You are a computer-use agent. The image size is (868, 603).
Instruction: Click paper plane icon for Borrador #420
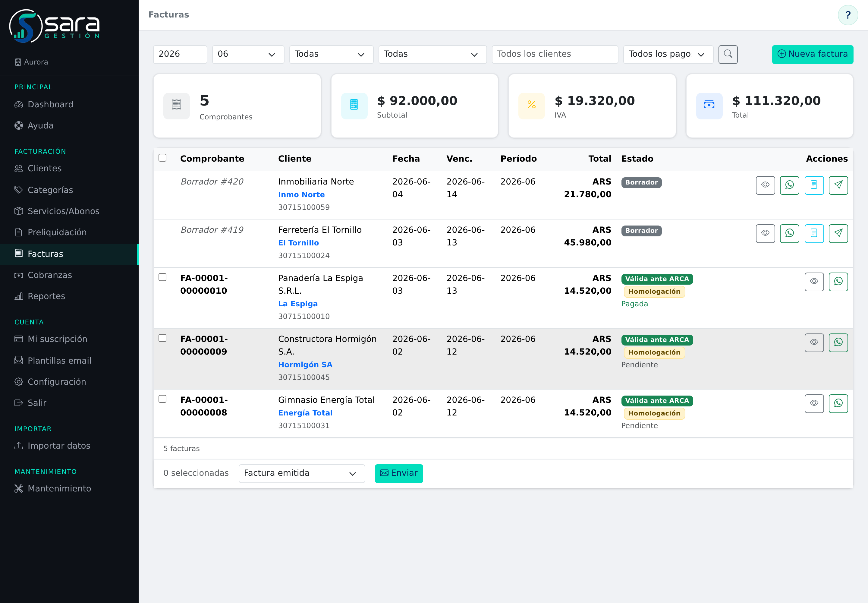click(838, 185)
